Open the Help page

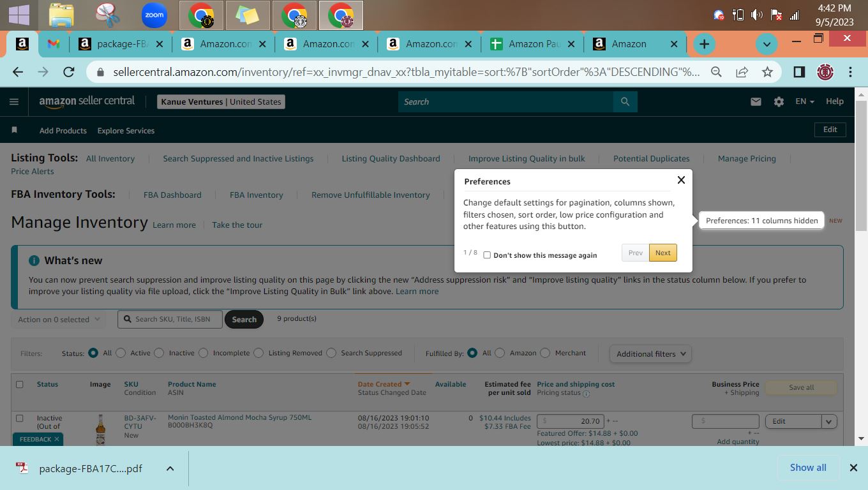click(x=835, y=101)
